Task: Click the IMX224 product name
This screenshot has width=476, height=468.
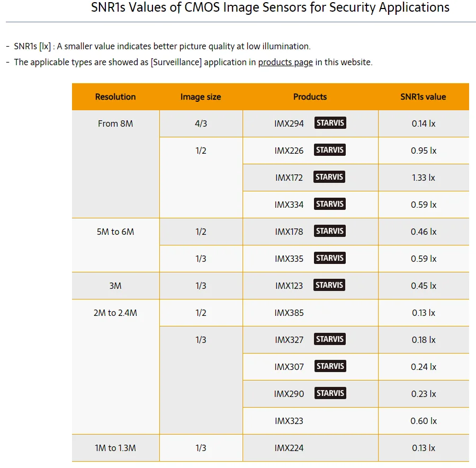Action: tap(289, 448)
